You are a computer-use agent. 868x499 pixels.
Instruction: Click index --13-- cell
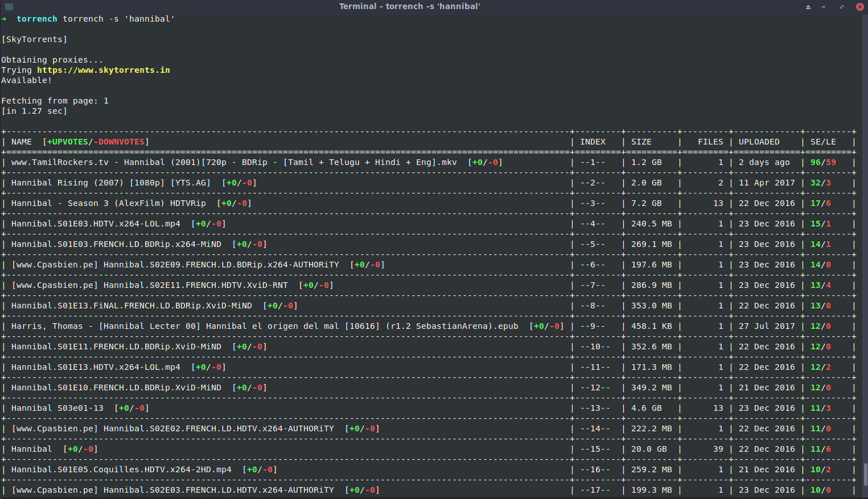pos(595,408)
